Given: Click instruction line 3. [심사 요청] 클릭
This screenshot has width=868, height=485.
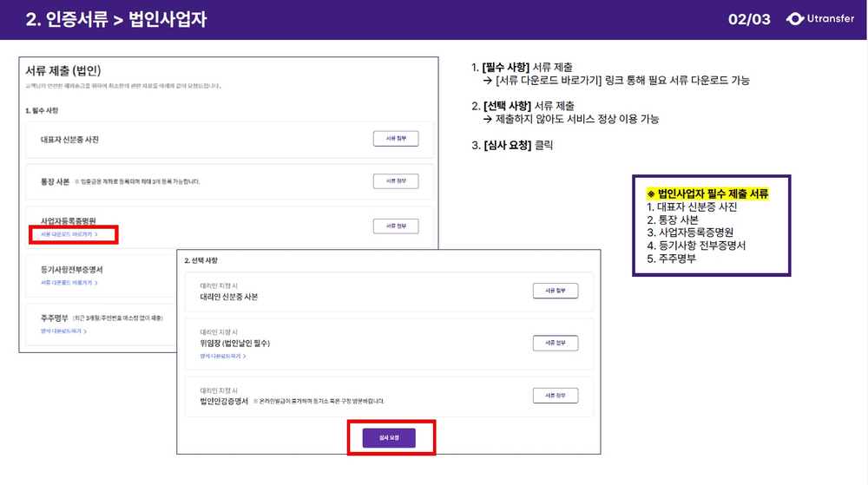Looking at the screenshot, I should pyautogui.click(x=512, y=146).
